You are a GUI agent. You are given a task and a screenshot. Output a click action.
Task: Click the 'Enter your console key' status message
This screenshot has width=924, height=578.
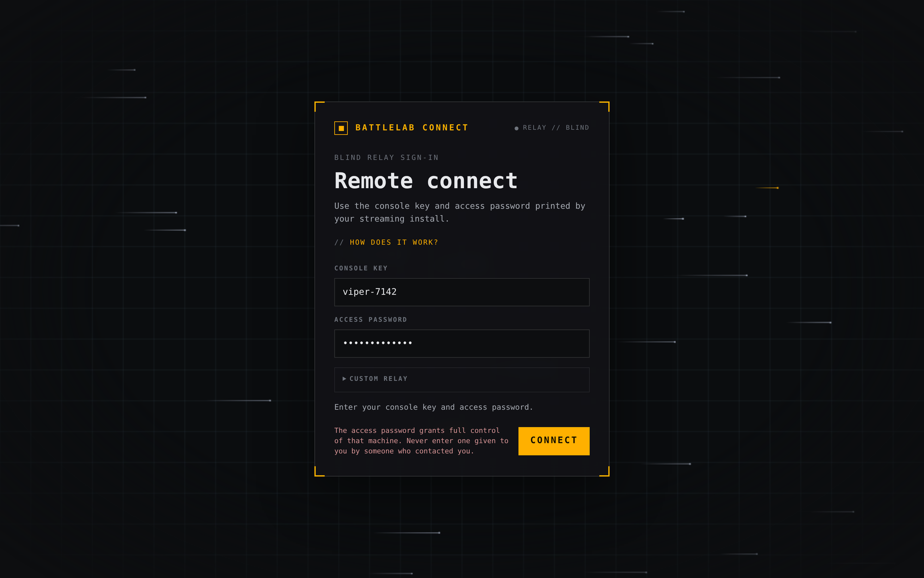tap(433, 407)
